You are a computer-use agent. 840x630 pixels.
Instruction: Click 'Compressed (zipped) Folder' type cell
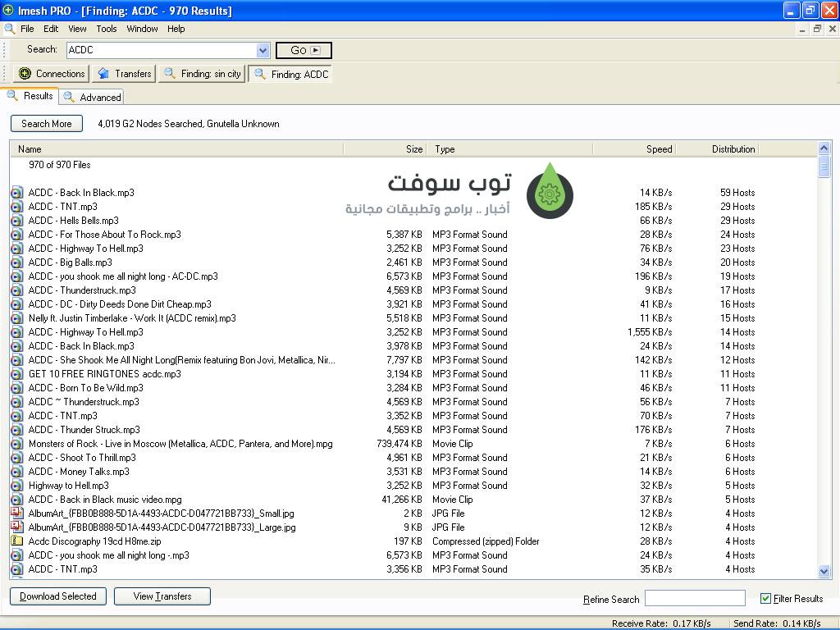(x=486, y=541)
